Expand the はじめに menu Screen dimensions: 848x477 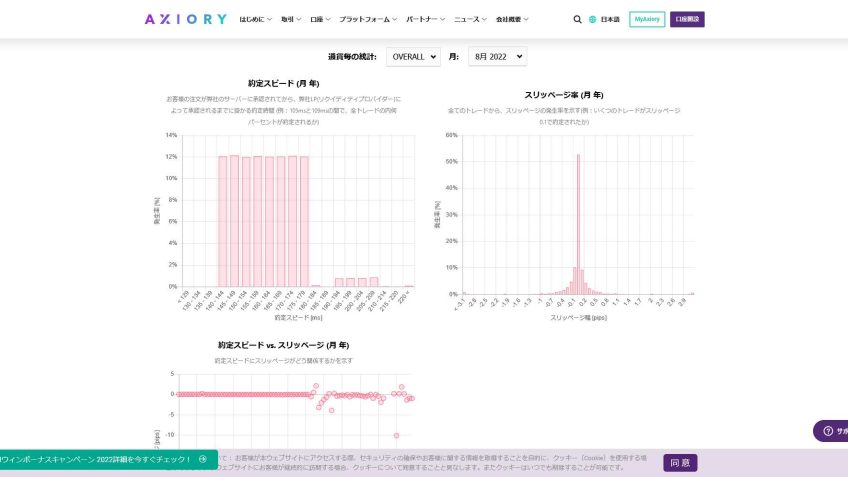256,19
